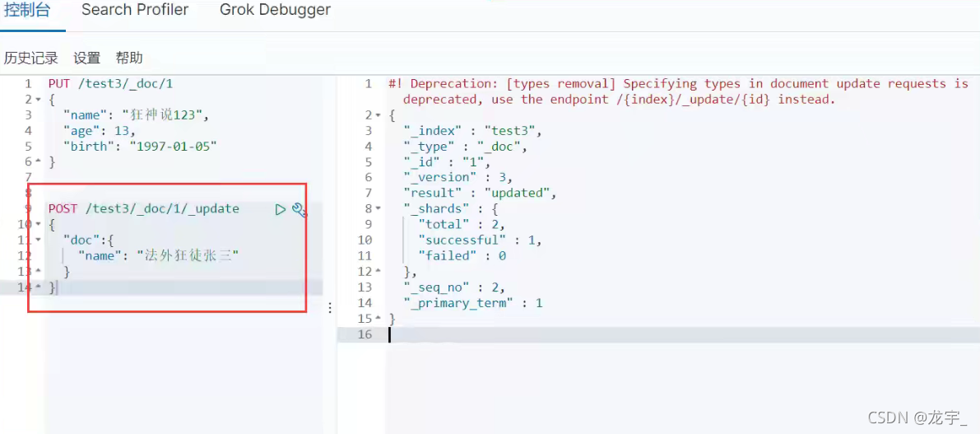This screenshot has height=434, width=980.
Task: Open the wrench actions menu for the request
Action: point(300,209)
